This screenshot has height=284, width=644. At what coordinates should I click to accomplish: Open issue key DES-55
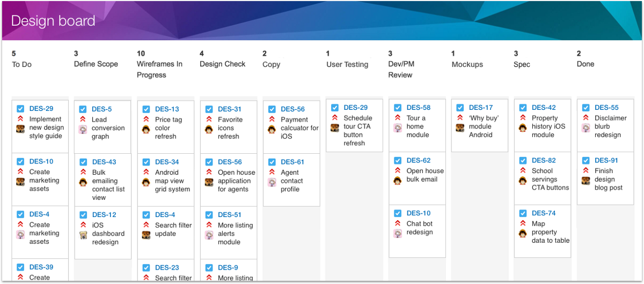click(606, 107)
